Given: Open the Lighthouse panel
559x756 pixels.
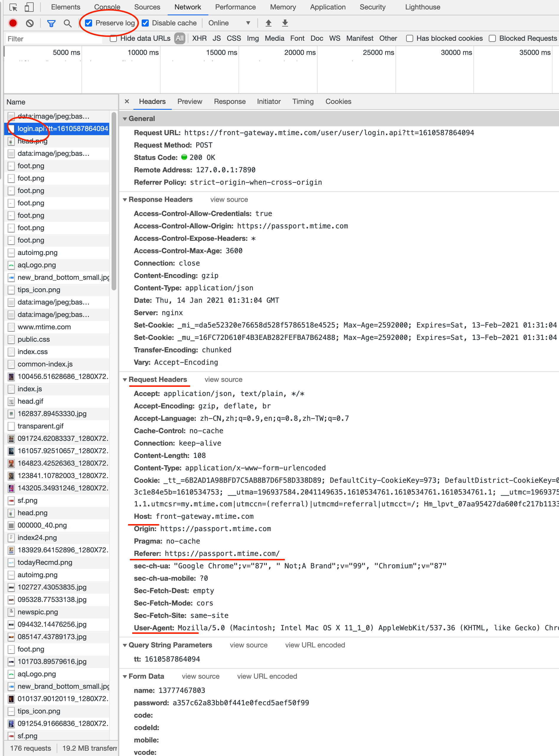Looking at the screenshot, I should point(423,7).
